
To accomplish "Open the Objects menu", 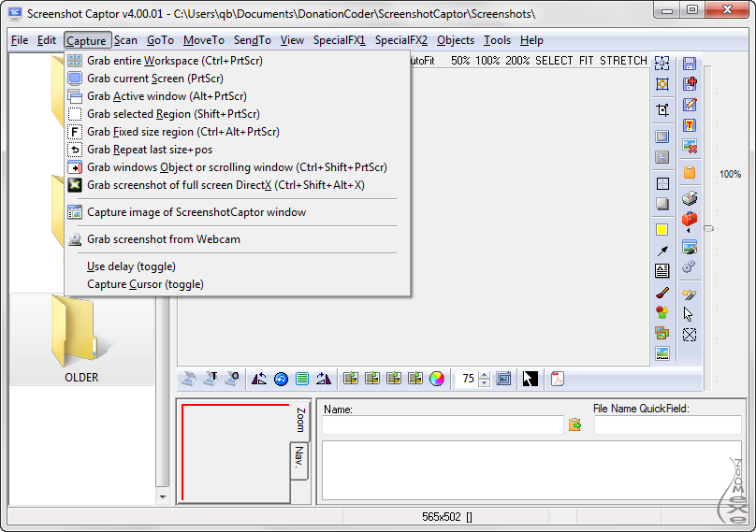I will click(x=456, y=40).
